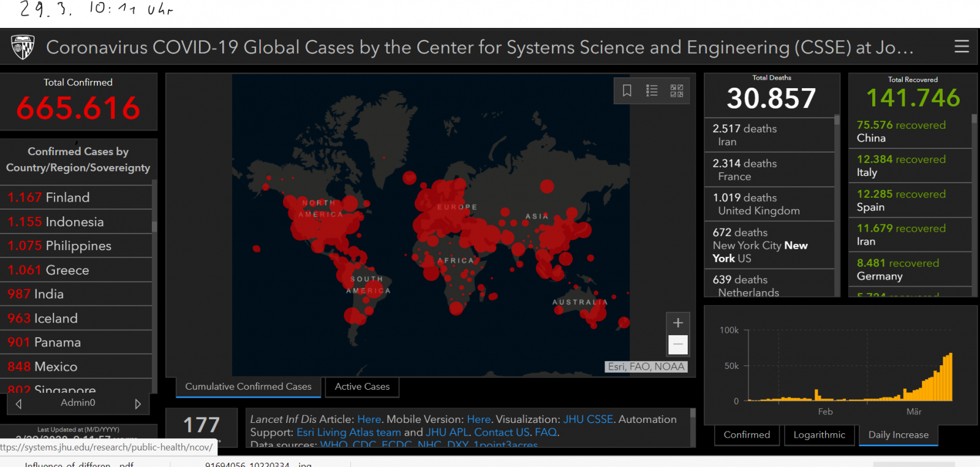Select India in the country list

76,294
